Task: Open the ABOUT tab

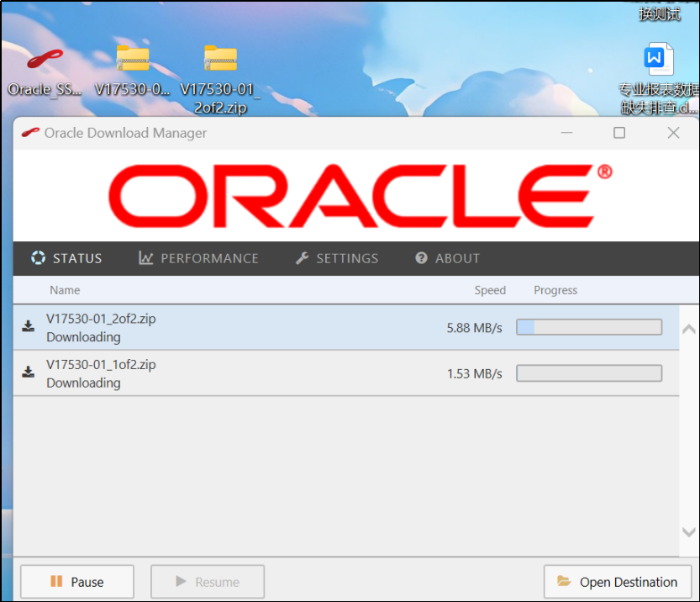Action: [447, 258]
